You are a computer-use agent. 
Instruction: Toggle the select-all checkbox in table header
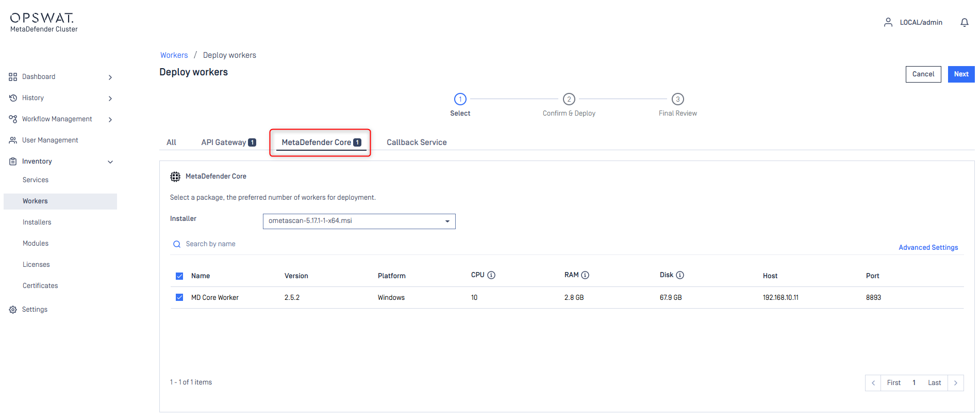tap(179, 276)
